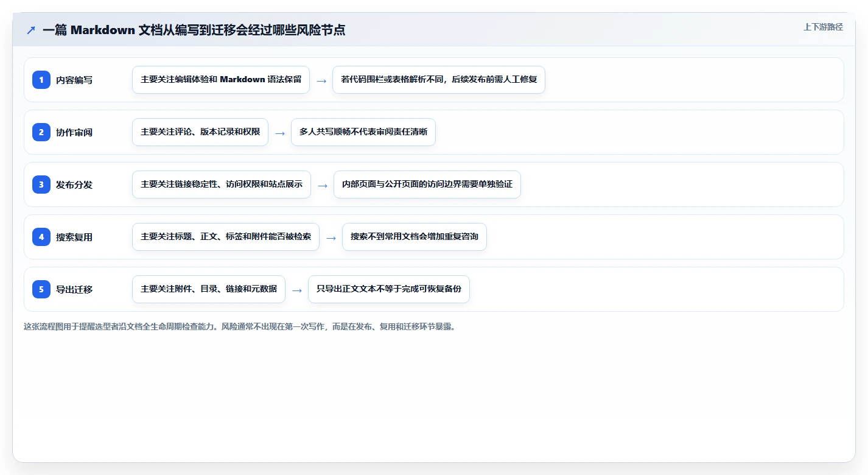This screenshot has height=475, width=868.
Task: Click the 主要关注评论、版本记录和权限 box
Action: point(200,132)
